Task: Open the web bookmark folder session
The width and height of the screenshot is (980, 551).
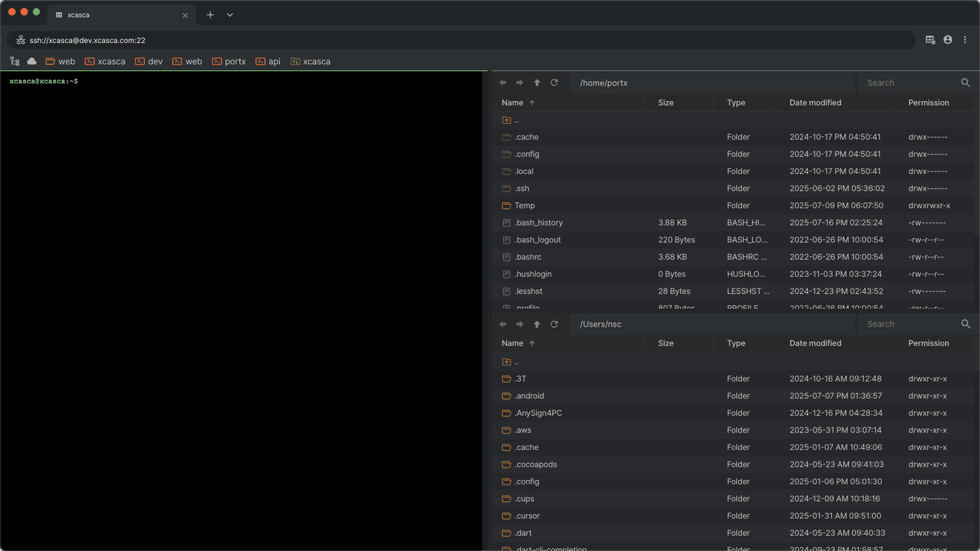Action: 60,61
